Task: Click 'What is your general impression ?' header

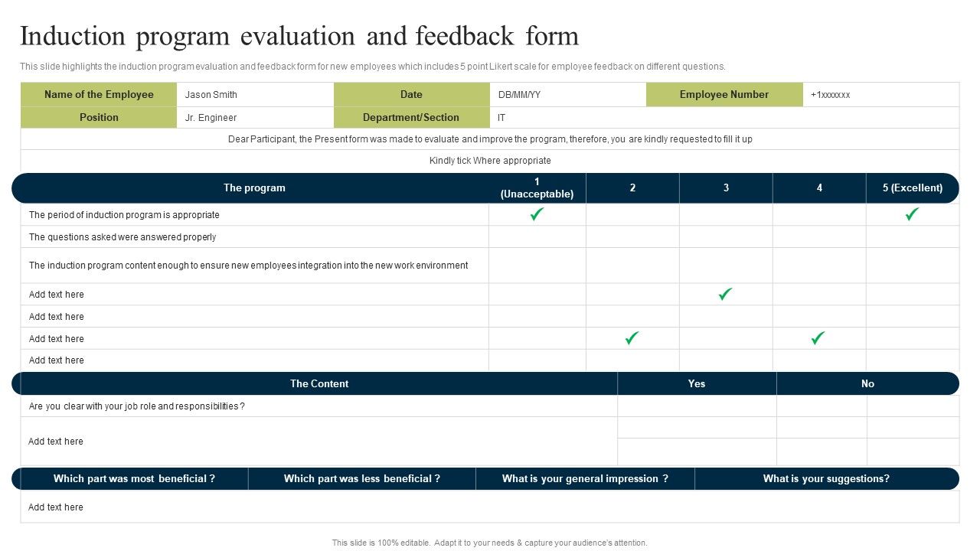Action: tap(585, 479)
